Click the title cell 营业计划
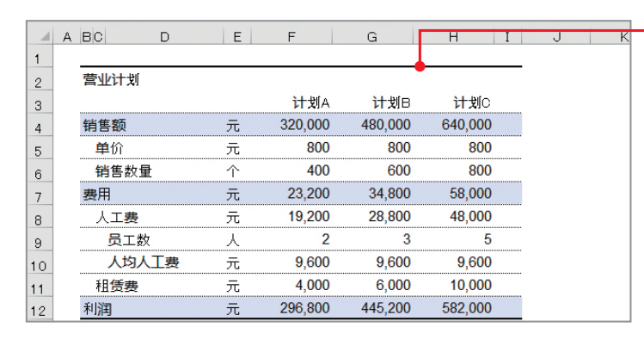644x346 pixels. (x=111, y=79)
